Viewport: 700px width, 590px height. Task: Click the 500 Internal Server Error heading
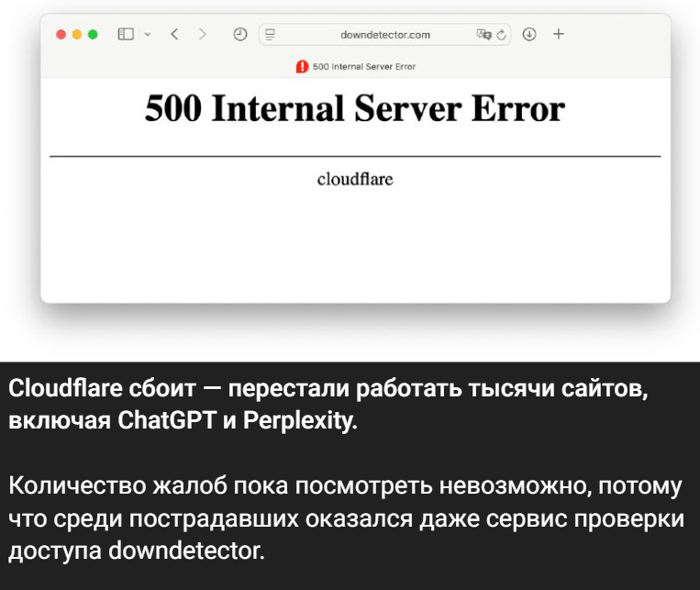(355, 108)
